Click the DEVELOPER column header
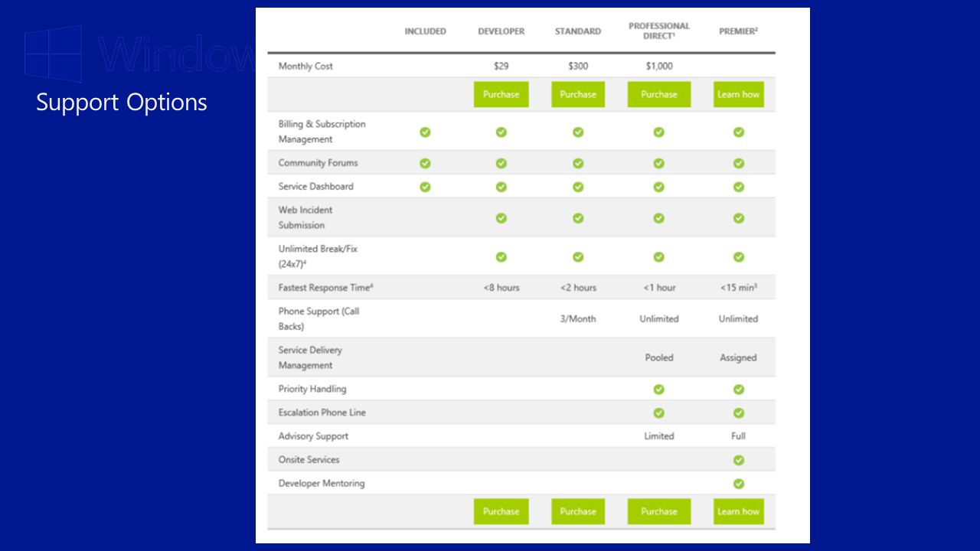 point(501,31)
